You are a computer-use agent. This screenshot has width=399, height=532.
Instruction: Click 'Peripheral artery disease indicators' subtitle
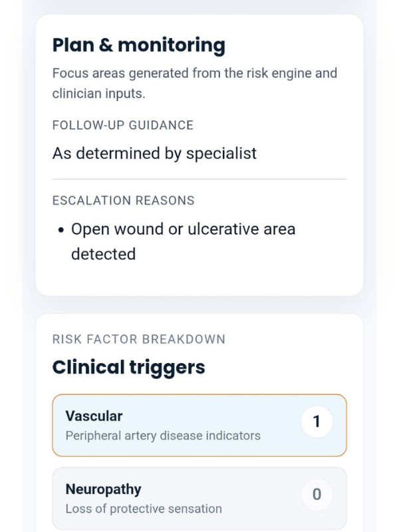[163, 436]
